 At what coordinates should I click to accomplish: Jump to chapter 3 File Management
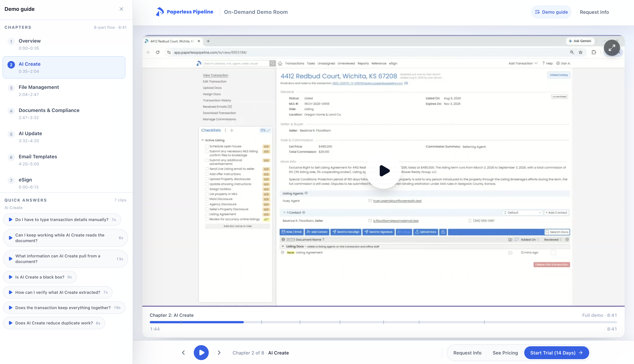[x=64, y=91]
